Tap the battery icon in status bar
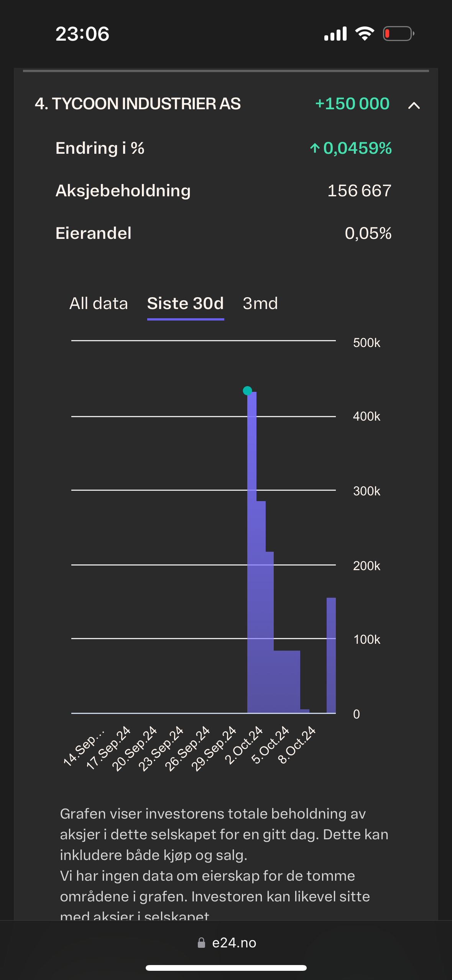This screenshot has height=980, width=452. pos(398,34)
